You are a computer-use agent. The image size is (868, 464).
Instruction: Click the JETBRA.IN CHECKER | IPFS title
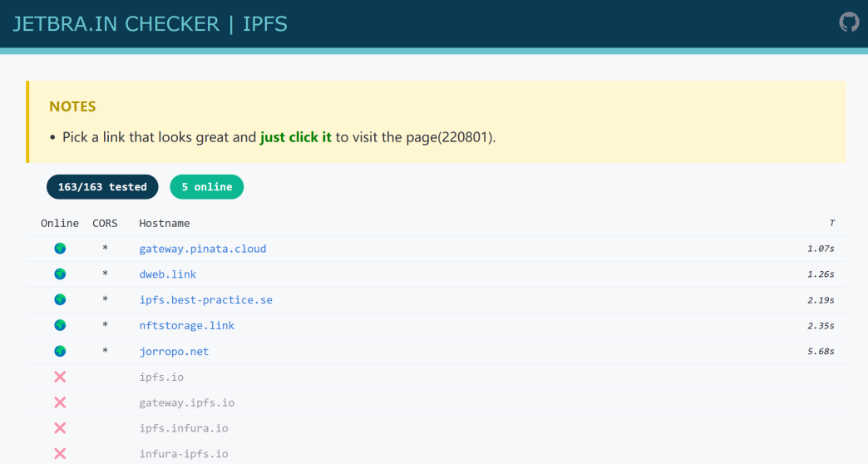(150, 23)
